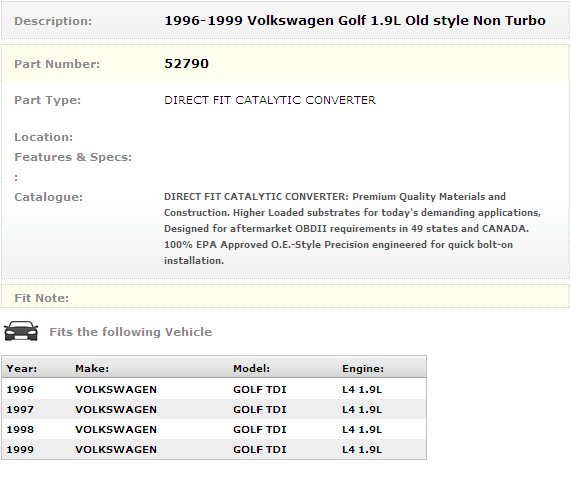Click GOLF TDI in the 1999 row
The width and height of the screenshot is (570, 486).
260,450
